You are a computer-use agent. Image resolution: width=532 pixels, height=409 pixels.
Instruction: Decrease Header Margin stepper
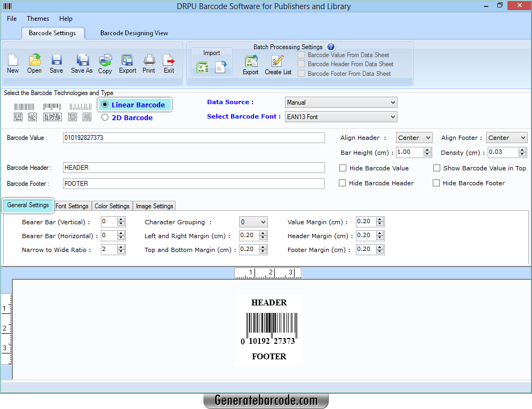[x=380, y=238]
